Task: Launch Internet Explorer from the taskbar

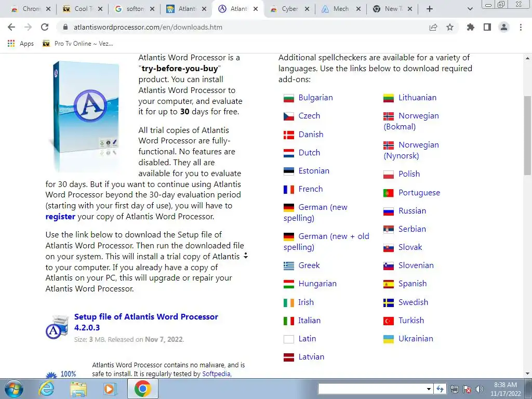Action: point(46,389)
